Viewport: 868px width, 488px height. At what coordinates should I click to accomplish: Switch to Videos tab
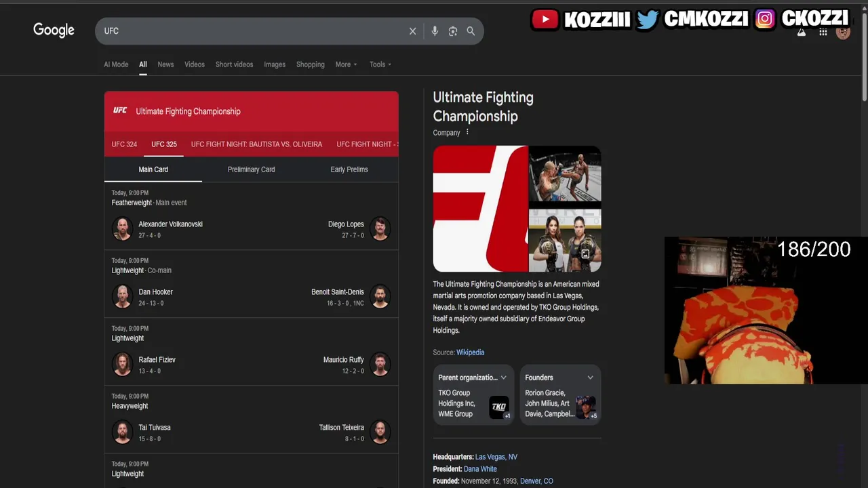(195, 64)
